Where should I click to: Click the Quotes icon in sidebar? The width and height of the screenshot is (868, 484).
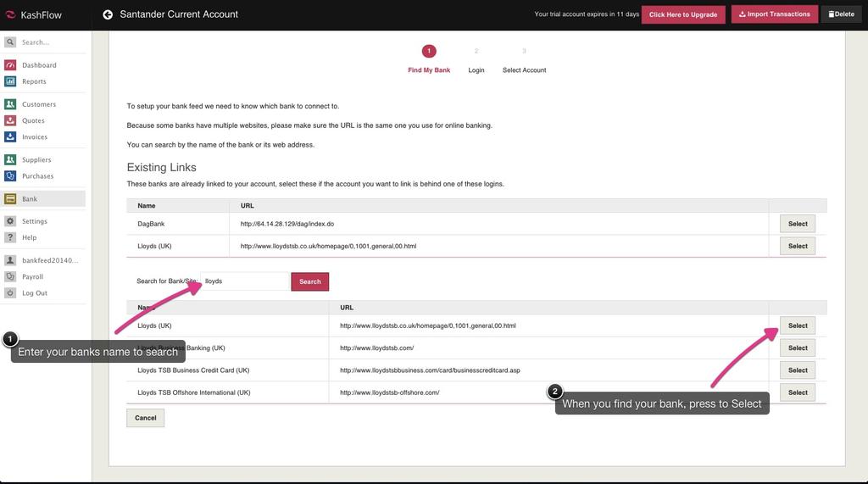(10, 120)
